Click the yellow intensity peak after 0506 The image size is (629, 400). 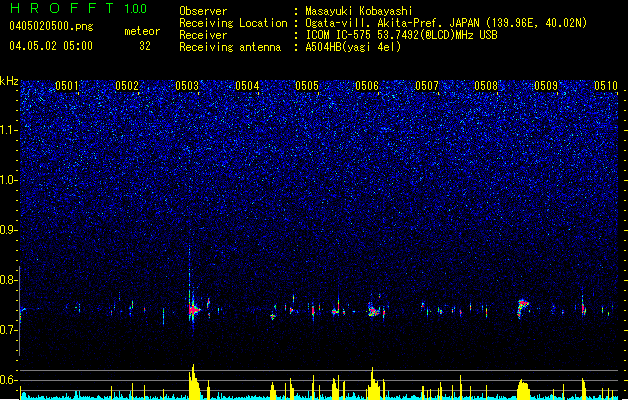tap(373, 384)
